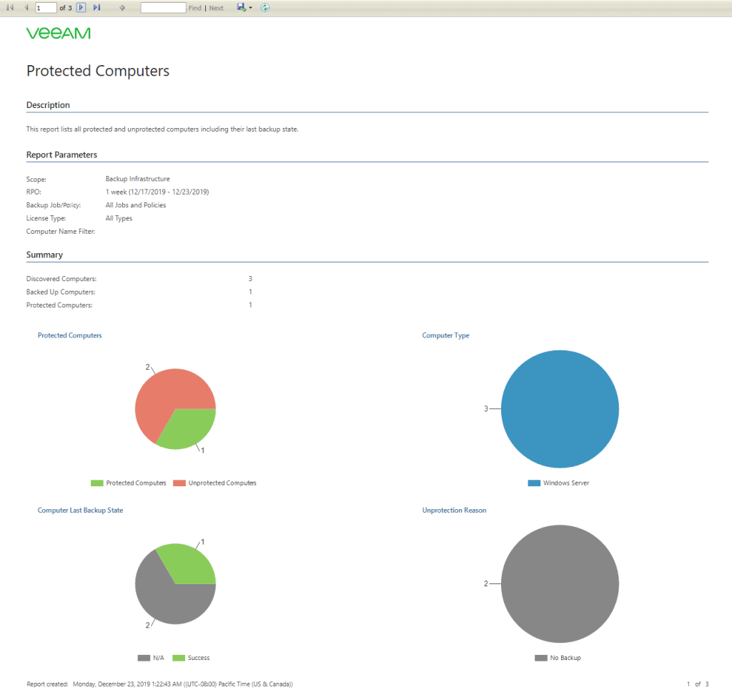Click the Windows Server blue legend swatch
This screenshot has width=732, height=700.
[534, 483]
